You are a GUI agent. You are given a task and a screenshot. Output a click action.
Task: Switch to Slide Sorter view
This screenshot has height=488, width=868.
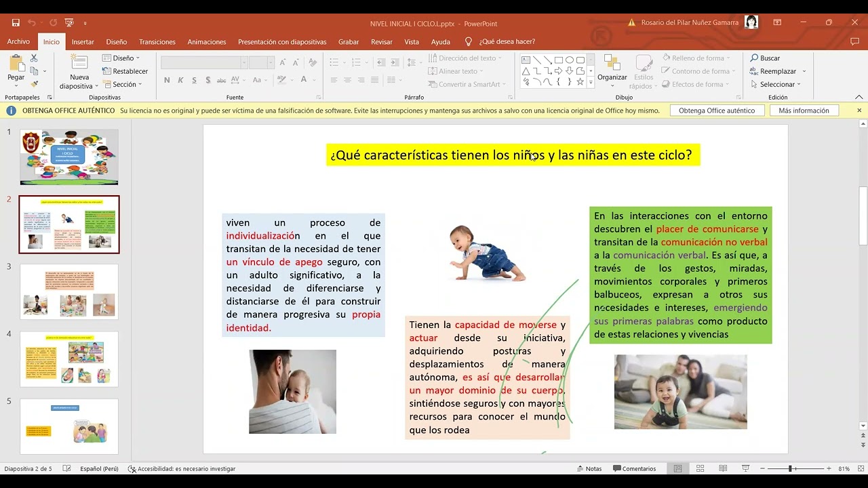tap(701, 468)
